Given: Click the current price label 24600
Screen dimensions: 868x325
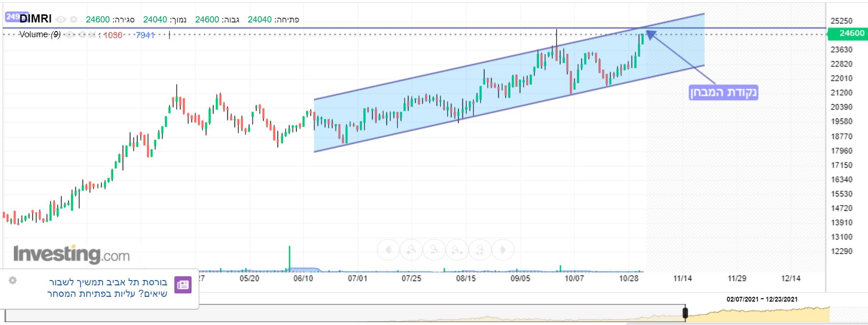Looking at the screenshot, I should pyautogui.click(x=847, y=33).
